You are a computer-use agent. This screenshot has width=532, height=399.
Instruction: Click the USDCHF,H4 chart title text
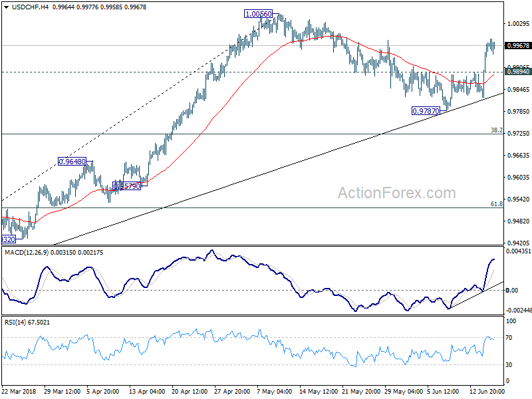pyautogui.click(x=30, y=7)
